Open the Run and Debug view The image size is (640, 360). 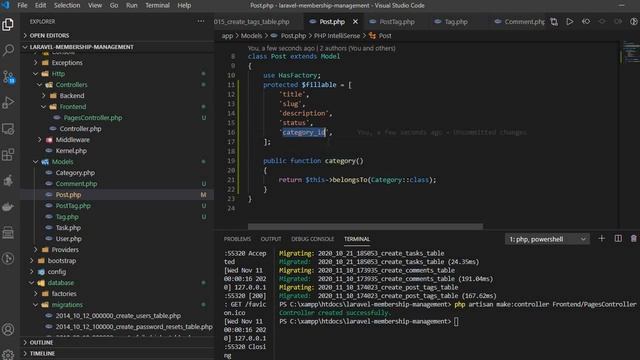click(8, 102)
